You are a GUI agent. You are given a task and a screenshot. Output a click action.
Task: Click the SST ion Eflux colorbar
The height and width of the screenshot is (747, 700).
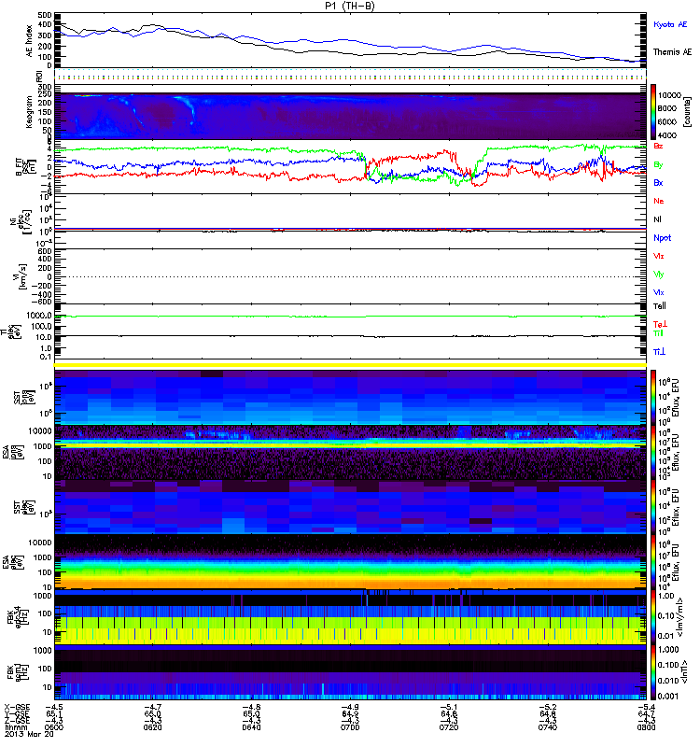tap(653, 398)
